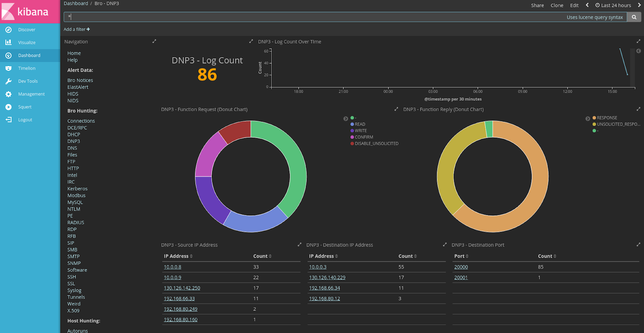Maximize Log Count Over Time panel
Screen dimensions: 644x333
[x=638, y=41]
